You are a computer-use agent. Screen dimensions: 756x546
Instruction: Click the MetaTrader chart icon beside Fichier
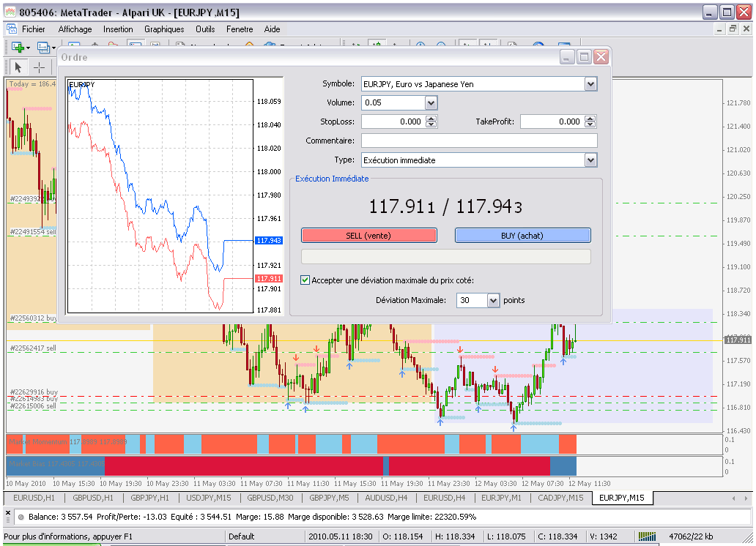(11, 29)
